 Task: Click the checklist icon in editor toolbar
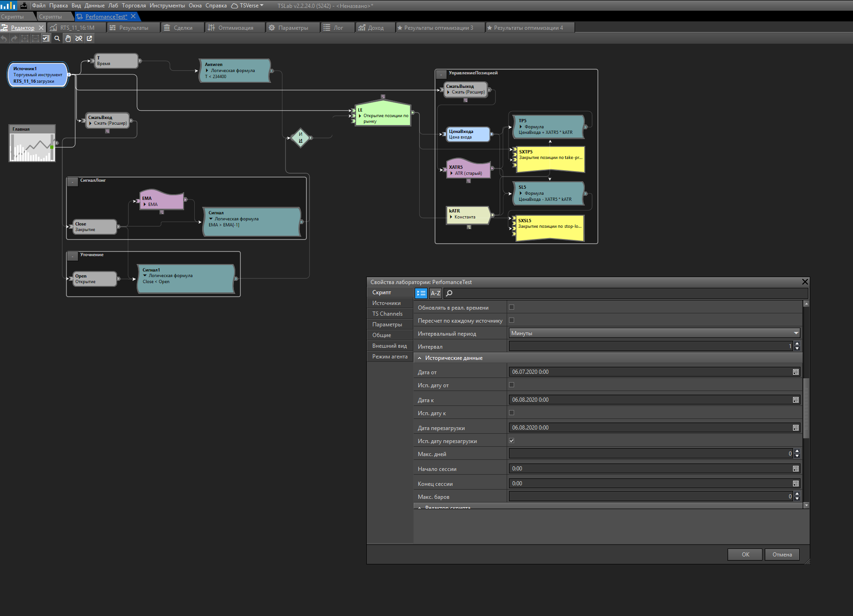pyautogui.click(x=46, y=39)
